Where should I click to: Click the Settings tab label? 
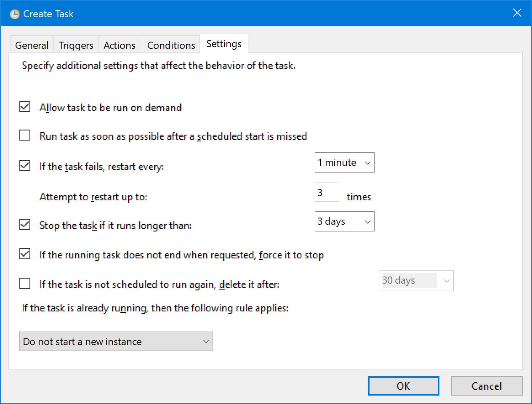[x=224, y=44]
